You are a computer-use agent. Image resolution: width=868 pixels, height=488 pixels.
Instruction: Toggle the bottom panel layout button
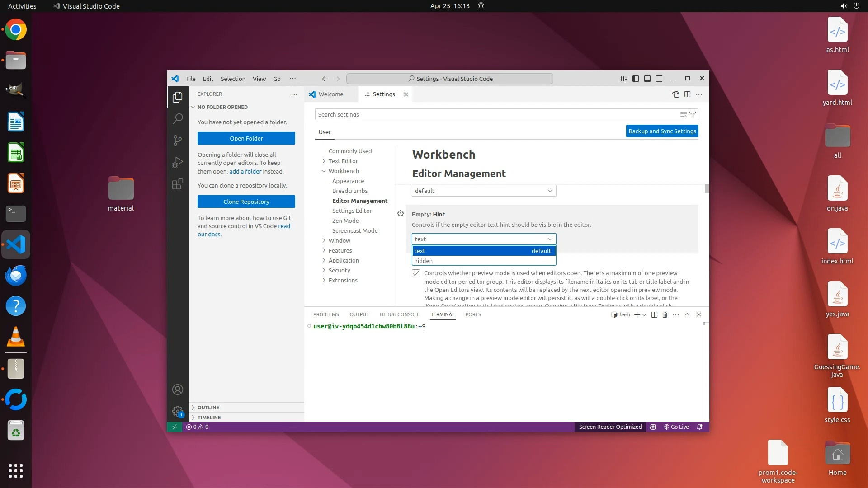click(x=647, y=79)
